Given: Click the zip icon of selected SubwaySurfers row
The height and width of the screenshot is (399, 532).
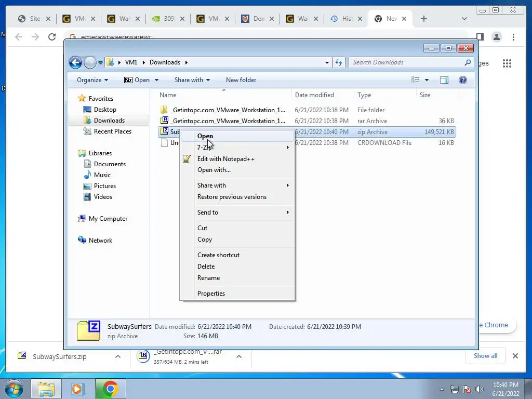Looking at the screenshot, I should tap(164, 131).
